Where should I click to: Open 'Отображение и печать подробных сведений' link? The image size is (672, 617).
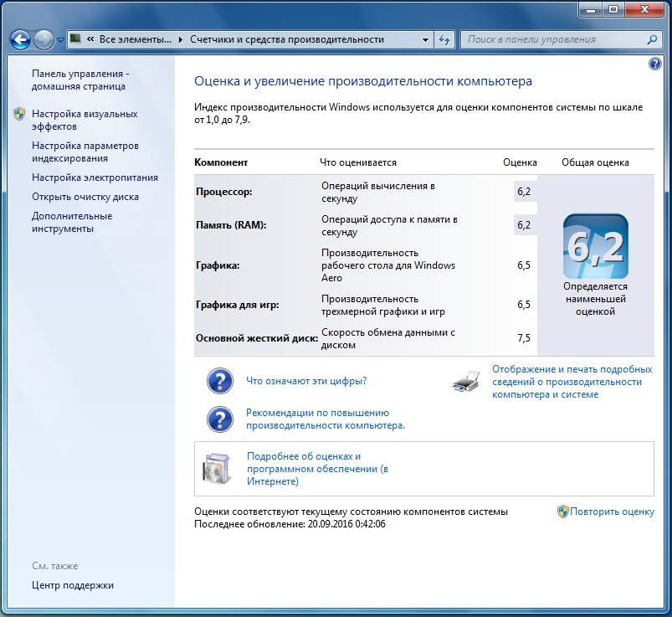(572, 382)
